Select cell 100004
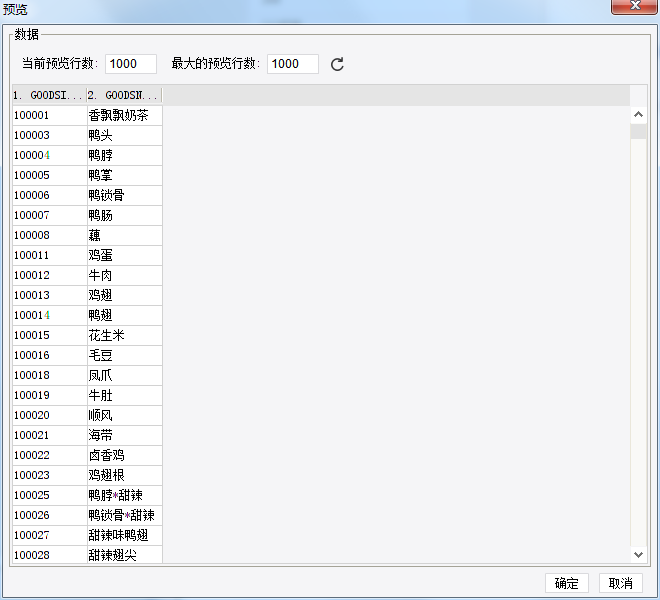Screen dimensions: 660x600 (50, 155)
